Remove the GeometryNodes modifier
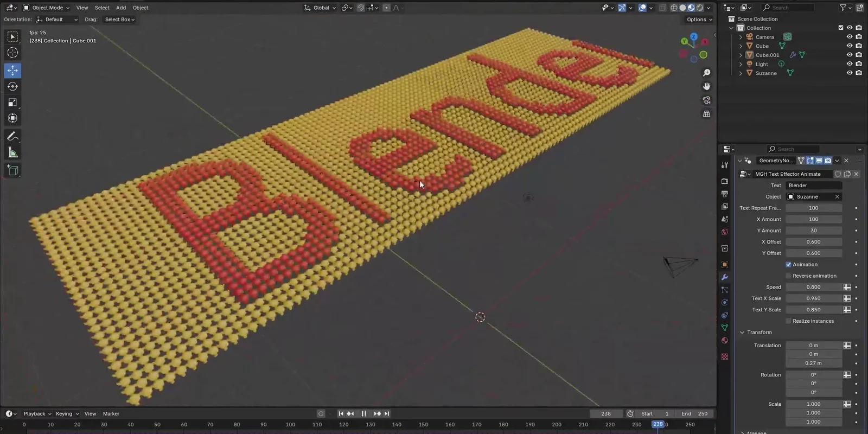The width and height of the screenshot is (868, 434). pos(846,161)
